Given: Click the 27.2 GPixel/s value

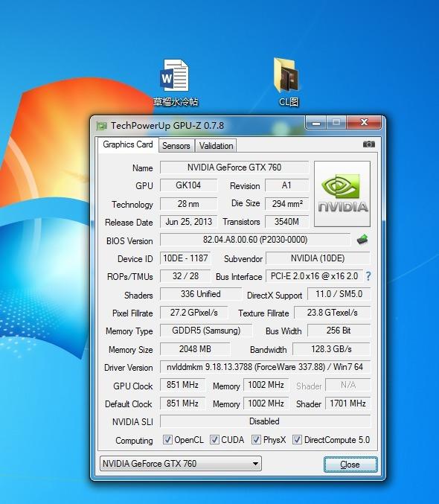Looking at the screenshot, I should [193, 313].
